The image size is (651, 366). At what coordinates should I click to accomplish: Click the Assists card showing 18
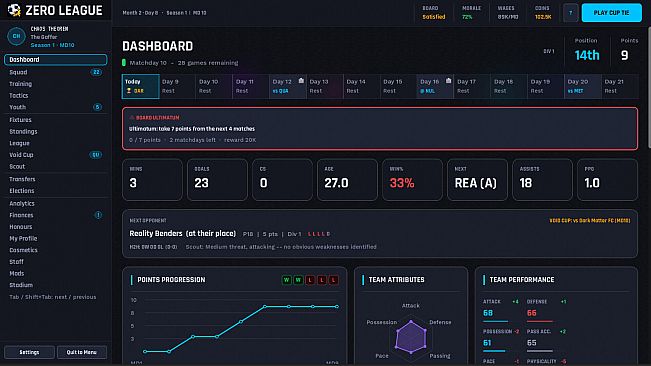click(542, 180)
